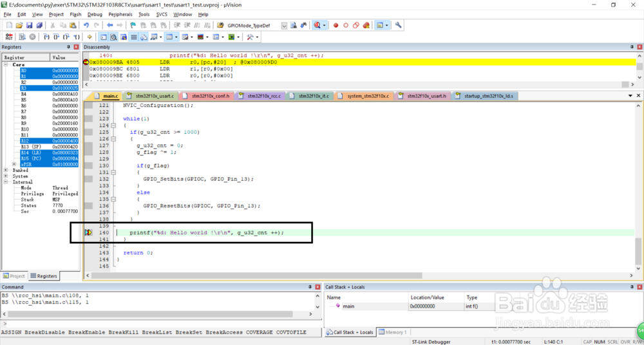Click the Disable All Breakpoints icon
The width and height of the screenshot is (644, 345).
click(356, 26)
